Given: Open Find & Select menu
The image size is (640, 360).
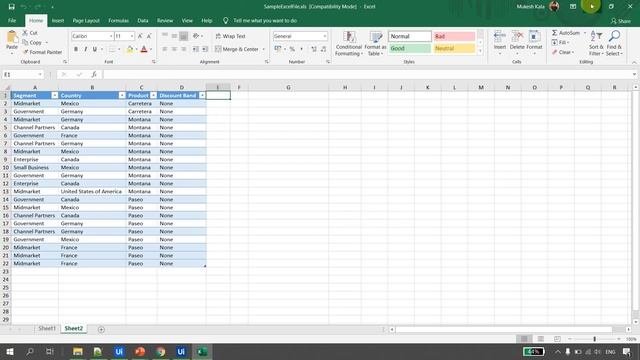Looking at the screenshot, I should click(614, 43).
